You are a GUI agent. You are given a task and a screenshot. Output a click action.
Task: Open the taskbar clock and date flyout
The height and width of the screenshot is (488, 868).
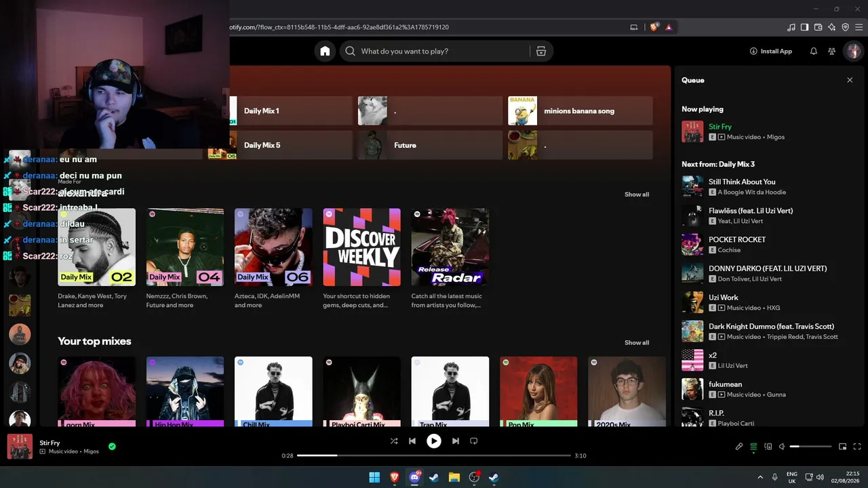(846, 477)
